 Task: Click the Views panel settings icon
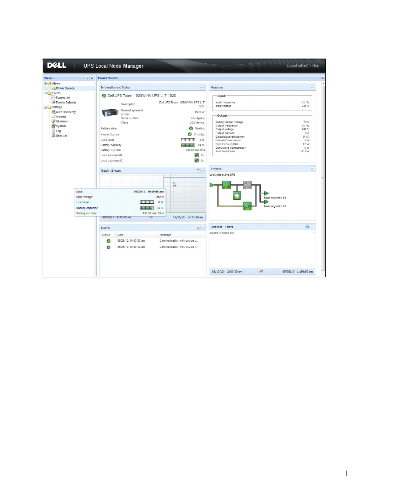(x=92, y=78)
